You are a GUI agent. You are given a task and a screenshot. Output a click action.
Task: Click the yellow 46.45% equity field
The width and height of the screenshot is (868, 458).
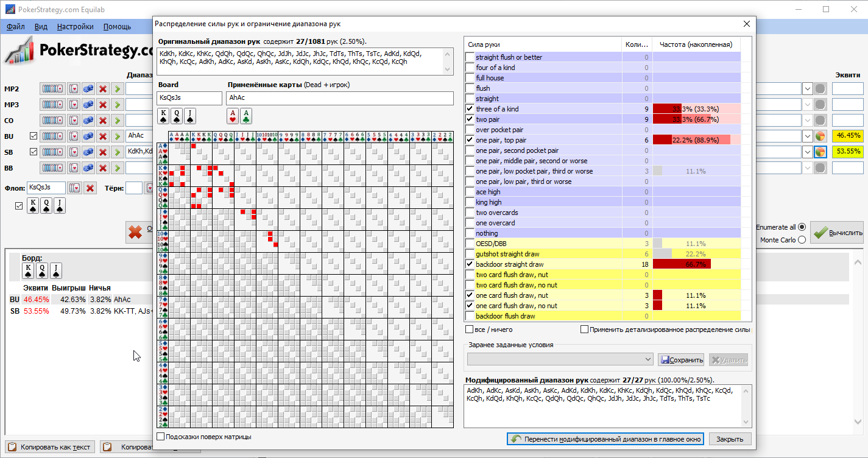click(x=848, y=136)
